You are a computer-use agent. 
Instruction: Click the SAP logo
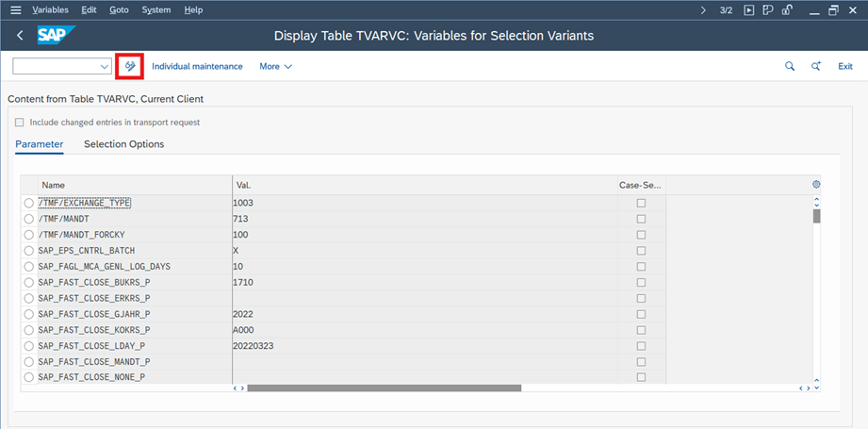[56, 36]
